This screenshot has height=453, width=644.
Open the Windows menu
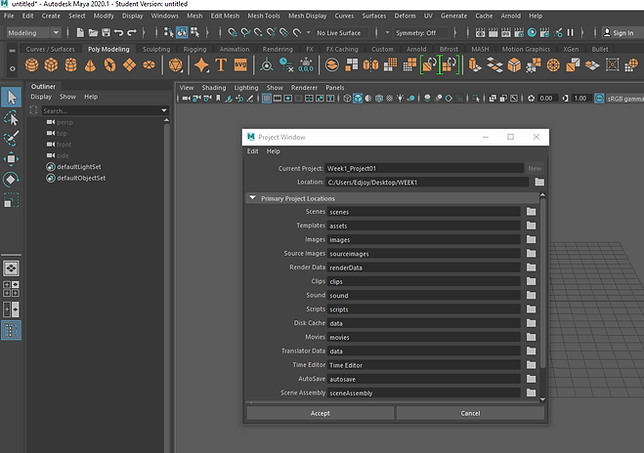(165, 16)
